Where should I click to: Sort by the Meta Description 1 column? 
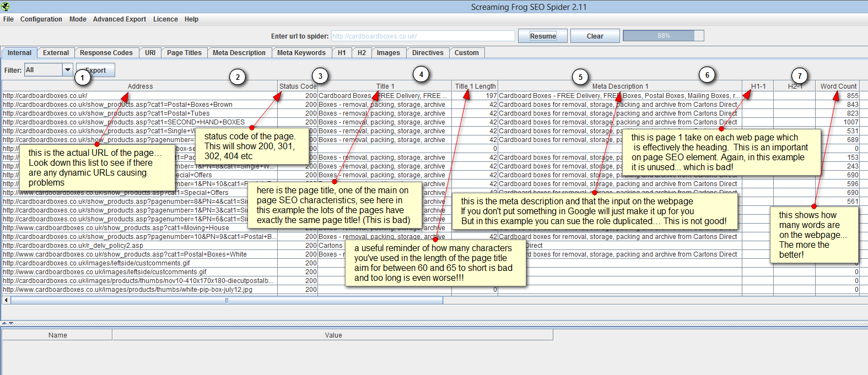tap(620, 86)
